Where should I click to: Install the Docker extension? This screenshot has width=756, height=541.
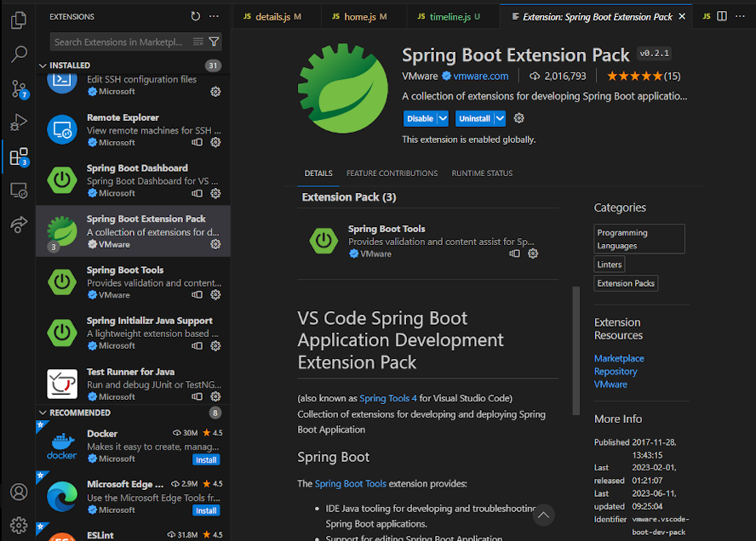(206, 459)
